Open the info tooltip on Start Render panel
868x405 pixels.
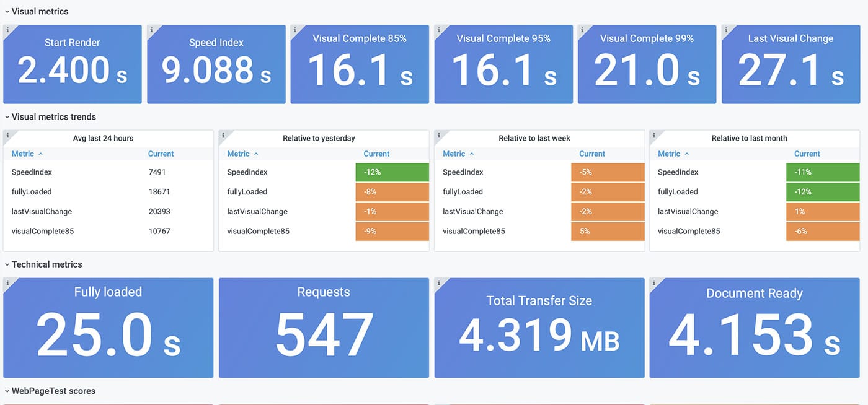(x=7, y=28)
